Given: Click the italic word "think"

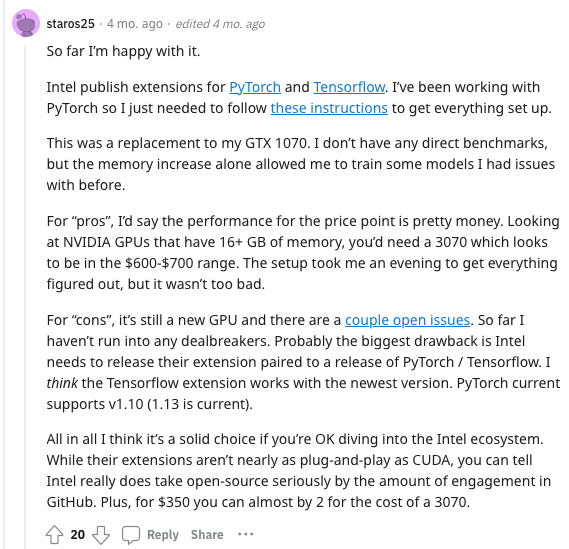Looking at the screenshot, I should tap(62, 383).
